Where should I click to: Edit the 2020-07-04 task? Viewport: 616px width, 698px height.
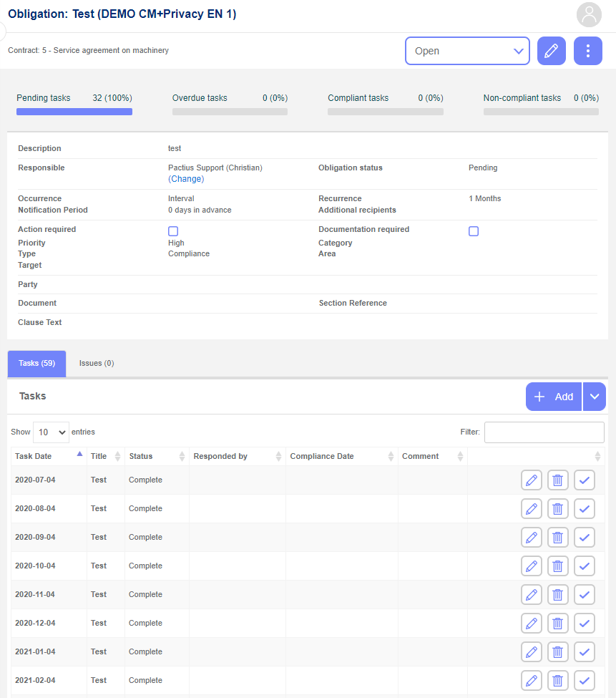tap(532, 480)
